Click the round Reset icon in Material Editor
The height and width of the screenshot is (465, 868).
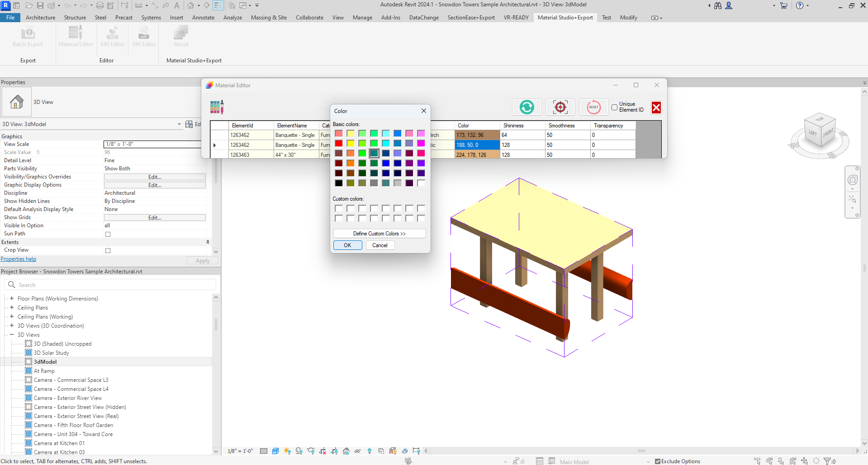point(593,107)
